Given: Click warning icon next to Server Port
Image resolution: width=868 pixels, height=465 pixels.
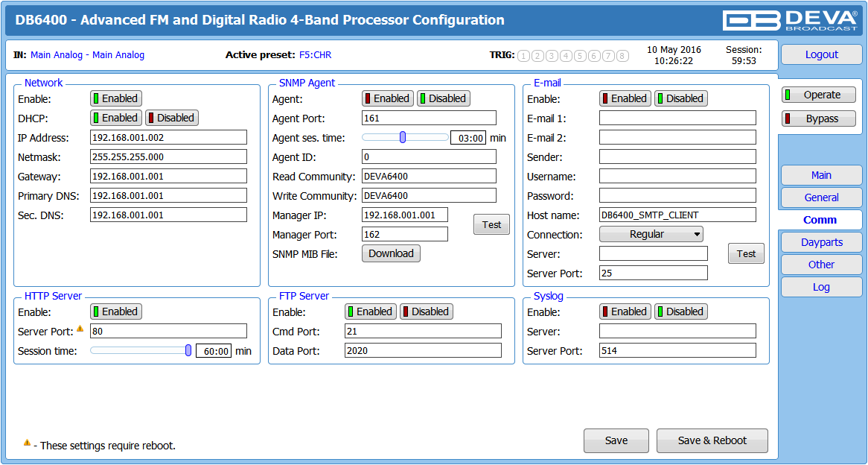Looking at the screenshot, I should click(x=80, y=329).
